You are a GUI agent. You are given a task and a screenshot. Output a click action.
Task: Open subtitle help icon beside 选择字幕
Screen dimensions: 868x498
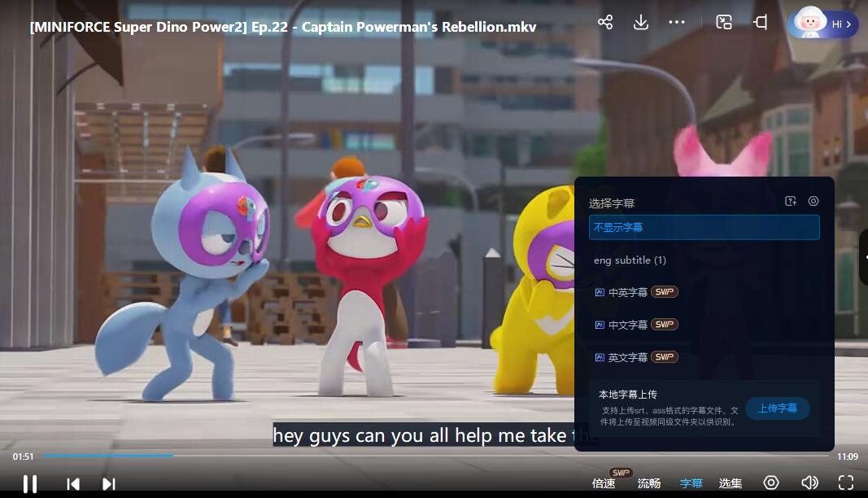pos(791,201)
